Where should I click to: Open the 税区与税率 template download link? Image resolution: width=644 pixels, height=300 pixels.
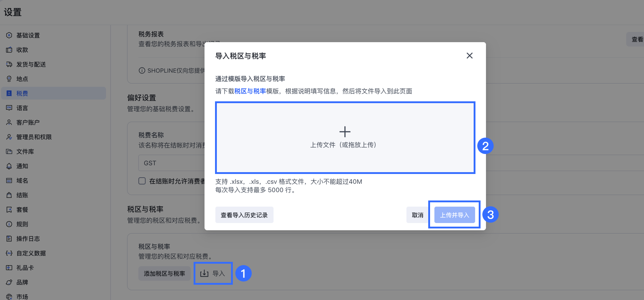(250, 91)
